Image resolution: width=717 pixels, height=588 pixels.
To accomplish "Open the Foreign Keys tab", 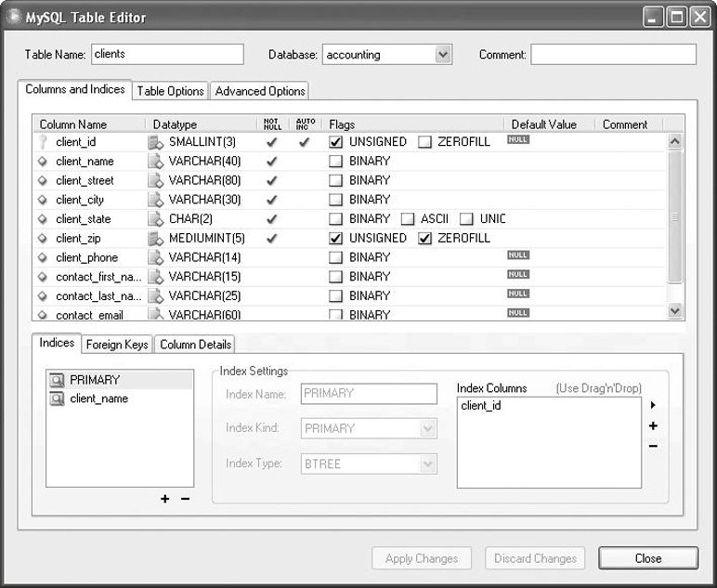I will (x=117, y=345).
